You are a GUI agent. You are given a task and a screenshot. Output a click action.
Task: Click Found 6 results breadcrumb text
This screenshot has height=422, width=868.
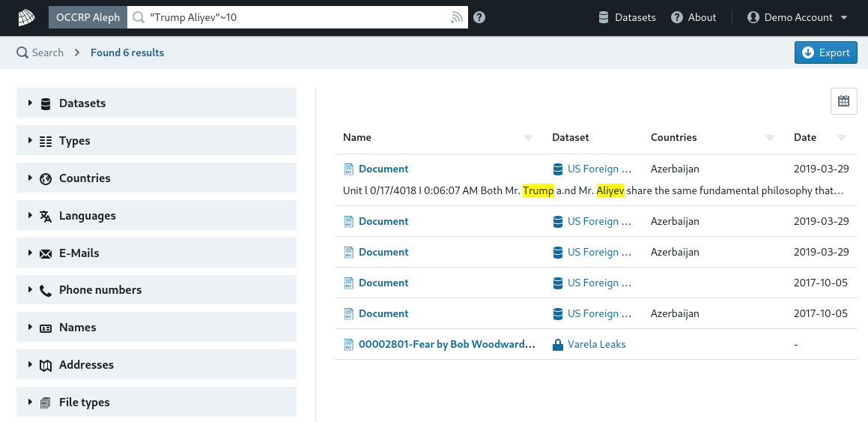(x=127, y=52)
